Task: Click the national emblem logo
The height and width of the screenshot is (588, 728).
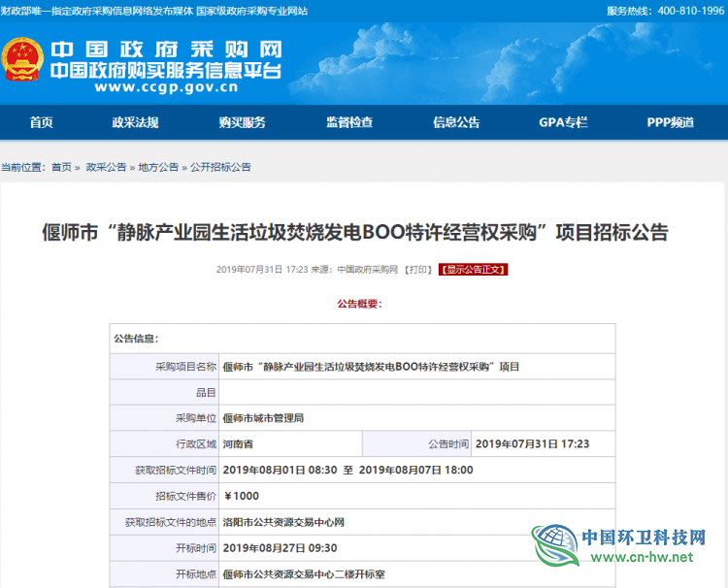Action: (21, 59)
